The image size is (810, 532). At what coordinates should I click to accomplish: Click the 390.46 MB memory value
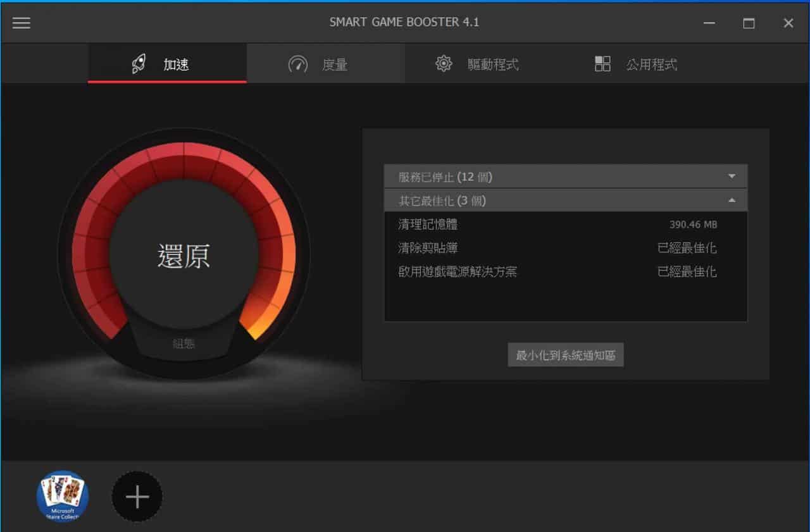694,225
